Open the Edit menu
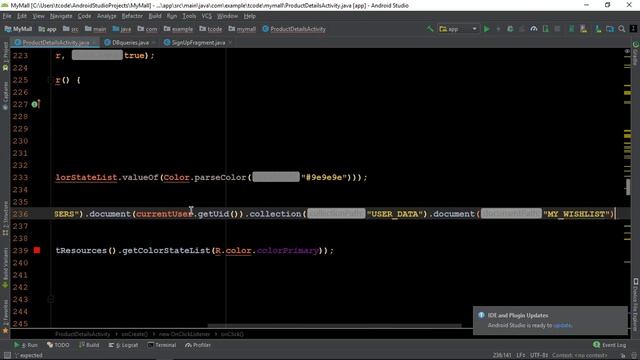 22,16
